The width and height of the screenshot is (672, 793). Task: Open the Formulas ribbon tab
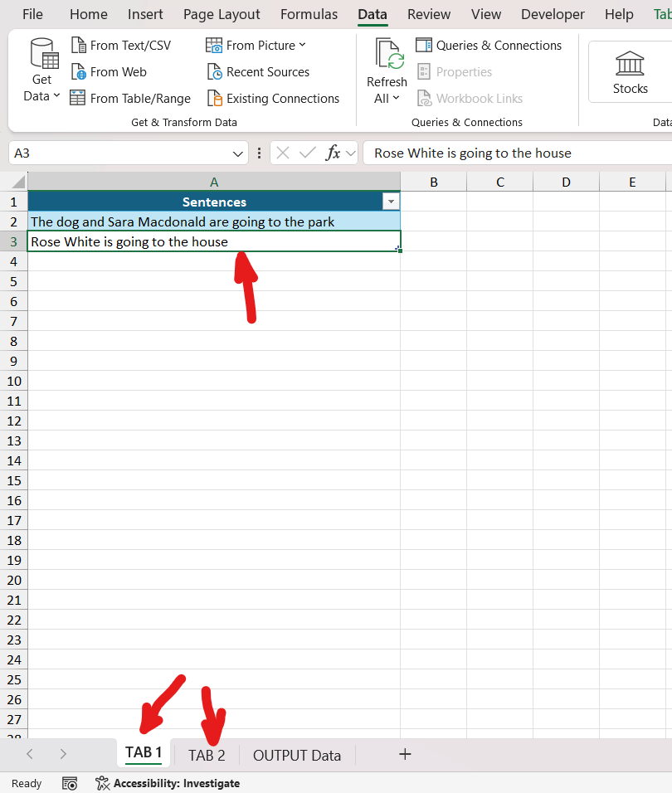[309, 14]
